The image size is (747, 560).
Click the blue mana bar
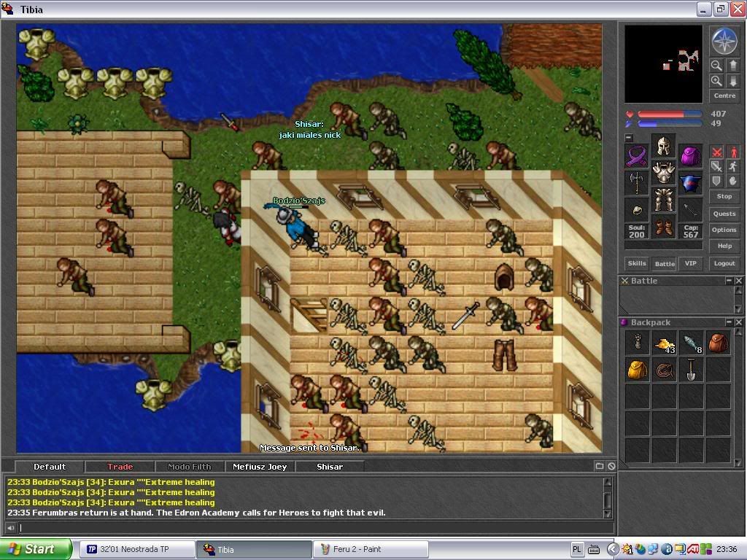[670, 124]
